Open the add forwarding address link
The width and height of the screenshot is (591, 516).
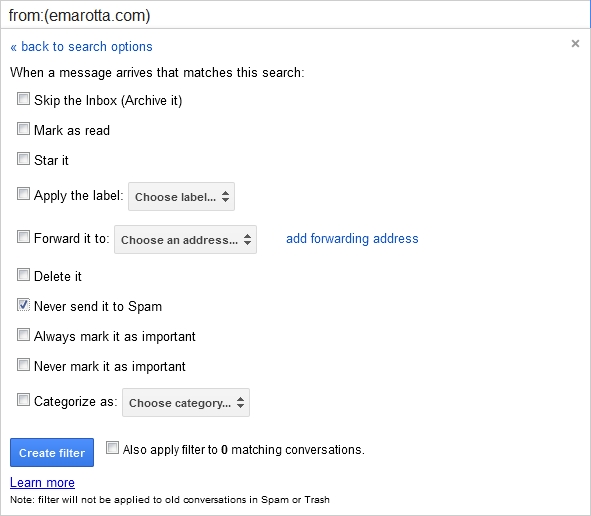point(352,239)
